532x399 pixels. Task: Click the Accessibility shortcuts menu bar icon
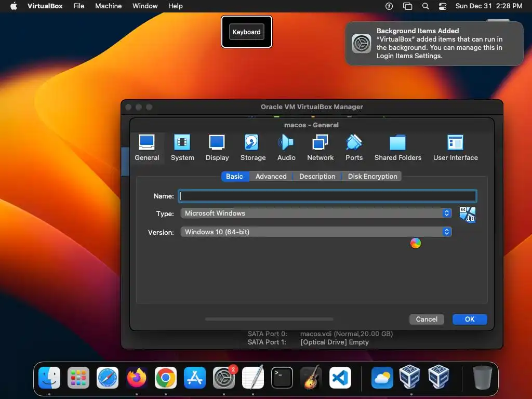click(389, 6)
